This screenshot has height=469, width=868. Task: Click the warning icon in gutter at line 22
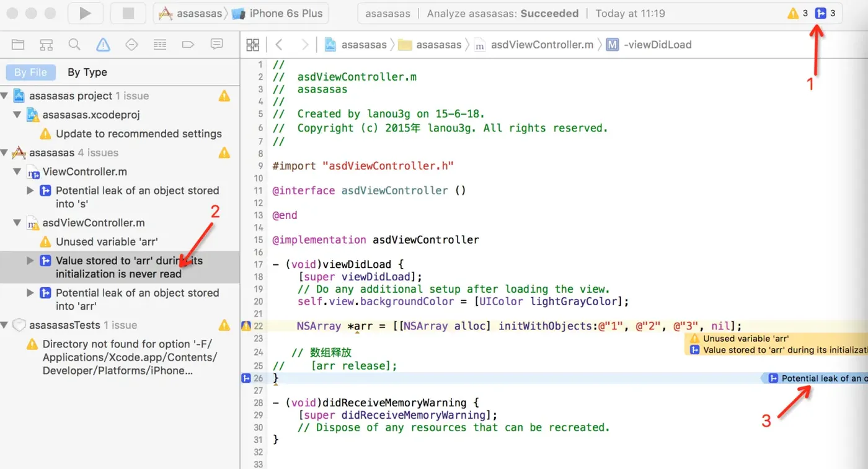pyautogui.click(x=246, y=326)
